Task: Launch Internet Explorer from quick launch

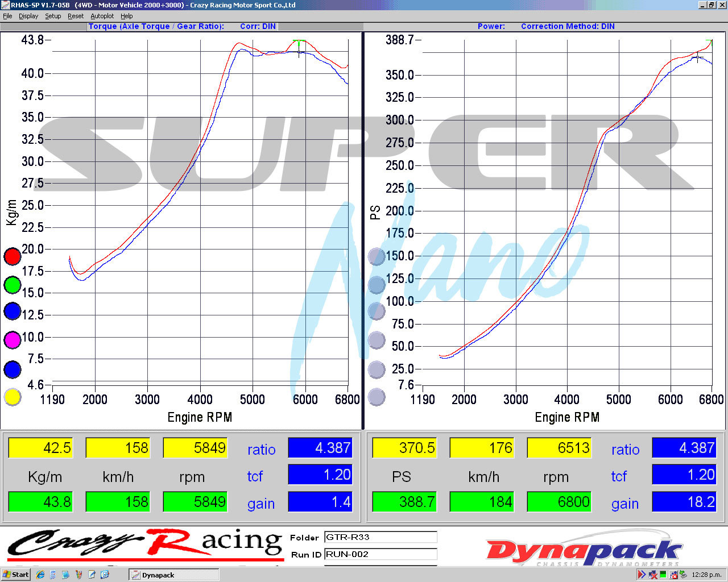Action: pyautogui.click(x=40, y=575)
